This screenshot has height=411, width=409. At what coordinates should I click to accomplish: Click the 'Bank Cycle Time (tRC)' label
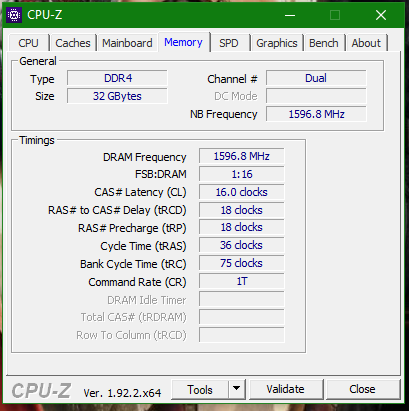click(133, 264)
